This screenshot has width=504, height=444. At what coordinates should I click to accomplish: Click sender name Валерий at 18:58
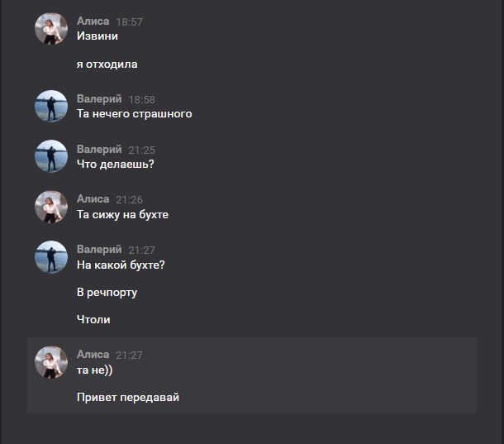coord(99,98)
